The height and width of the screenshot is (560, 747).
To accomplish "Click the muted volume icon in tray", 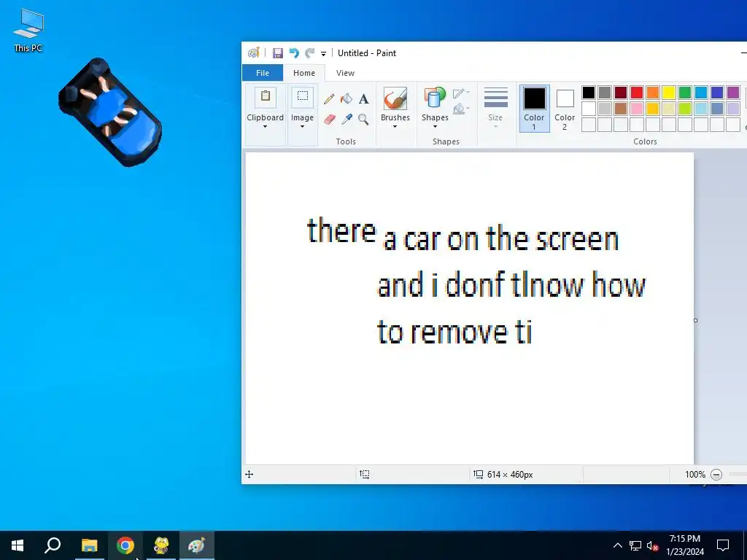I will point(653,545).
